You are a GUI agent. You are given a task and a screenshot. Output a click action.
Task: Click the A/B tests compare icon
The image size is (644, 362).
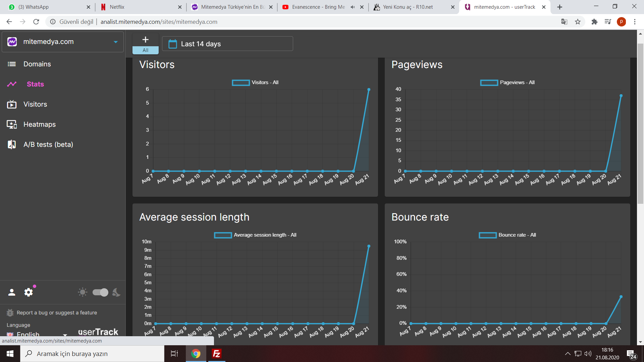pyautogui.click(x=12, y=144)
